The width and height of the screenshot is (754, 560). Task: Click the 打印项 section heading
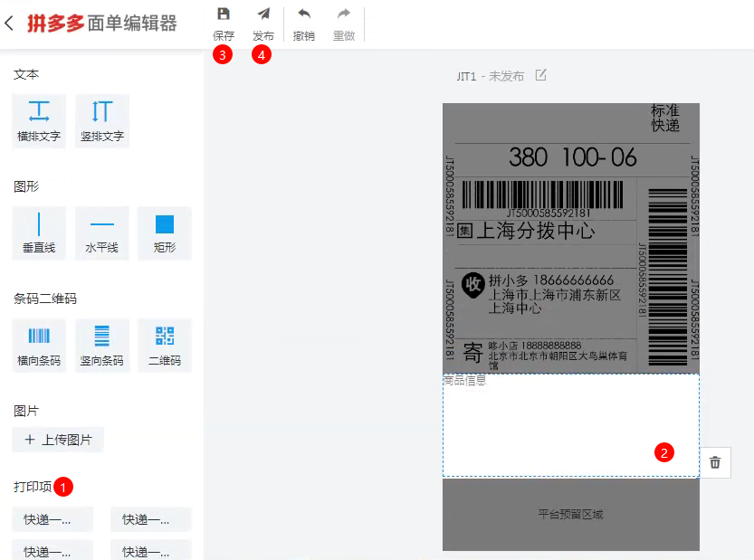click(x=33, y=487)
